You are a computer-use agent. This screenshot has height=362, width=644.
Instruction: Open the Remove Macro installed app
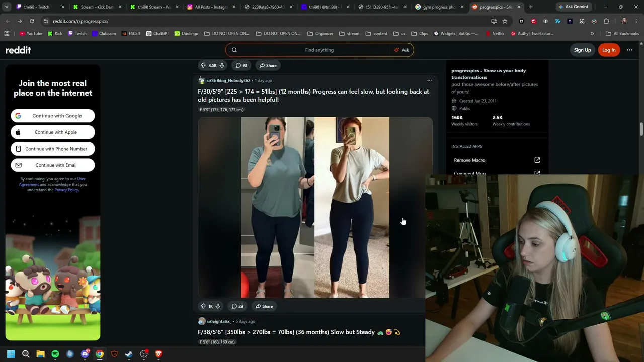tap(469, 160)
